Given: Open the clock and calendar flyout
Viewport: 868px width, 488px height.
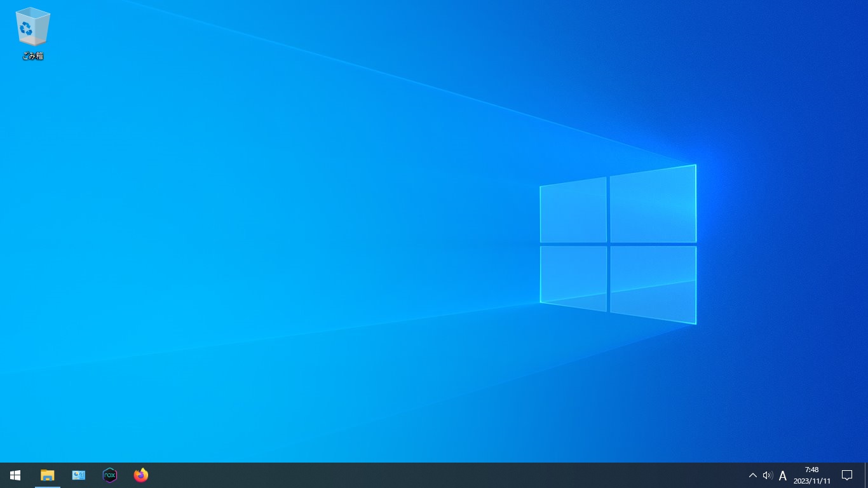Looking at the screenshot, I should coord(812,475).
